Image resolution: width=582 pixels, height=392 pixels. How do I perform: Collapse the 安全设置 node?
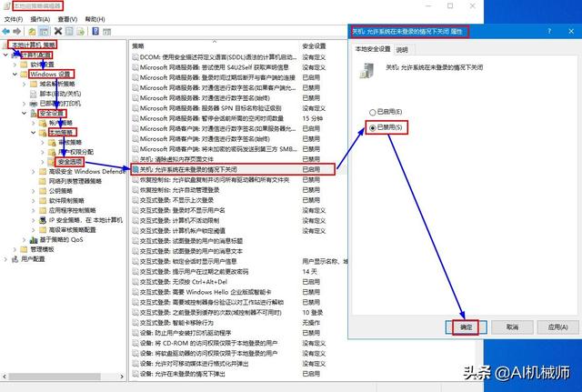click(25, 113)
